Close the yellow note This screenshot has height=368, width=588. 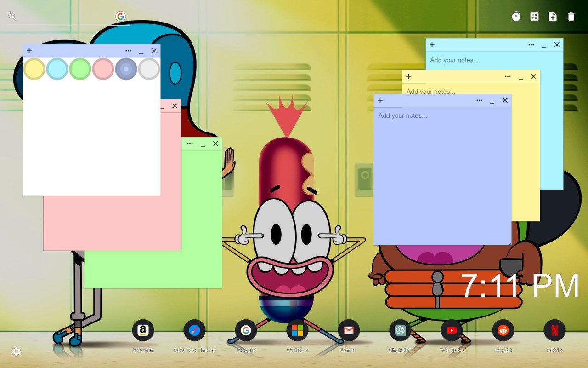click(533, 76)
